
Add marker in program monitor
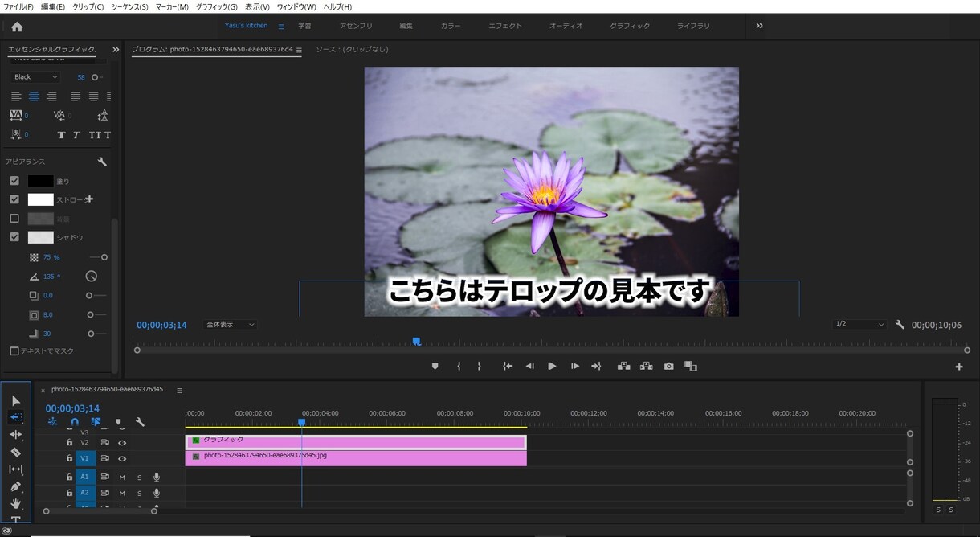[435, 366]
